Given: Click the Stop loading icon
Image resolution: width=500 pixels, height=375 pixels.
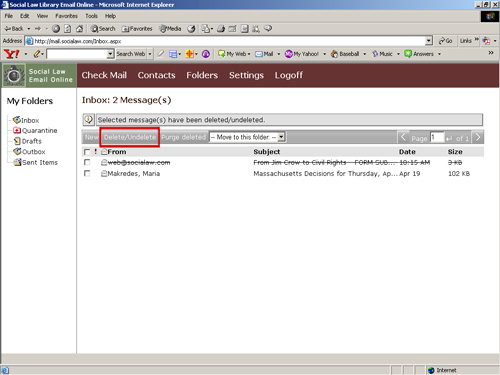Looking at the screenshot, I should tap(56, 29).
